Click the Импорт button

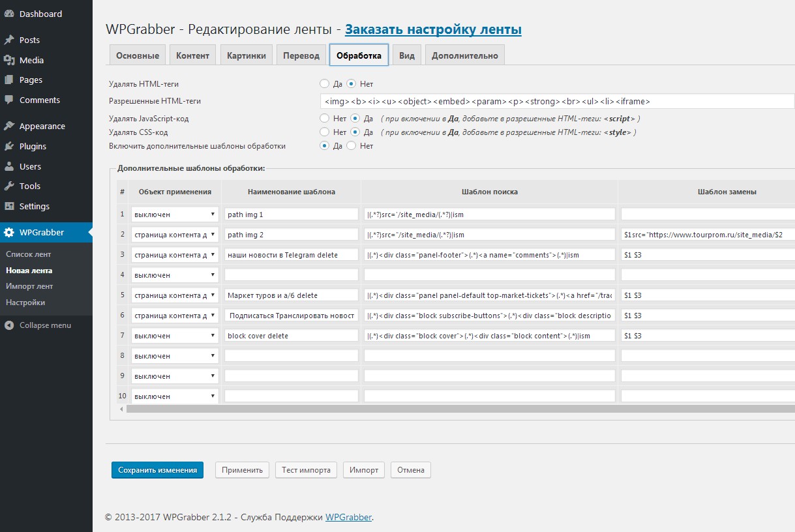364,470
